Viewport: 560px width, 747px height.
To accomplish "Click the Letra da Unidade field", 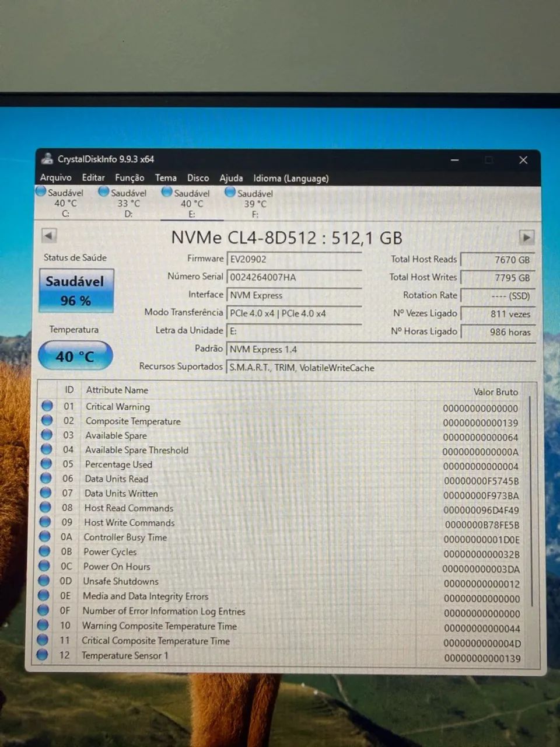I will click(294, 331).
